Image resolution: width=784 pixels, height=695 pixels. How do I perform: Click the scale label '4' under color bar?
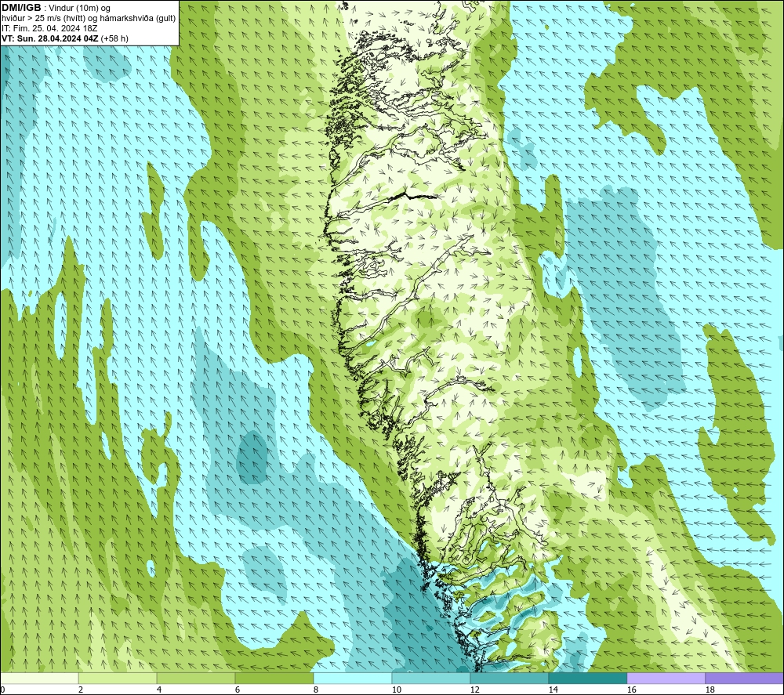tap(159, 690)
